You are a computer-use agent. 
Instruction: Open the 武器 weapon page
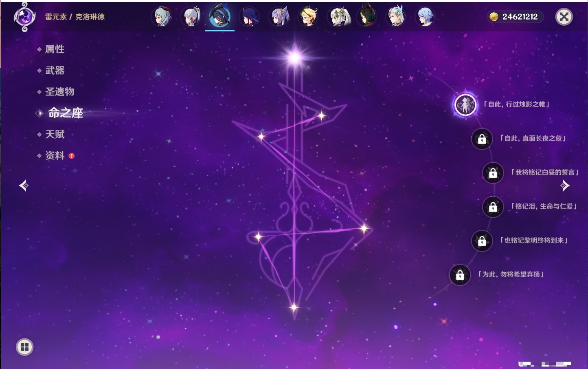click(x=55, y=71)
